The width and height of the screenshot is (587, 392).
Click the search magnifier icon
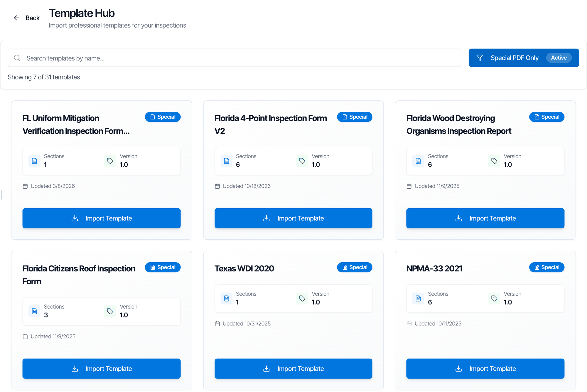click(17, 58)
